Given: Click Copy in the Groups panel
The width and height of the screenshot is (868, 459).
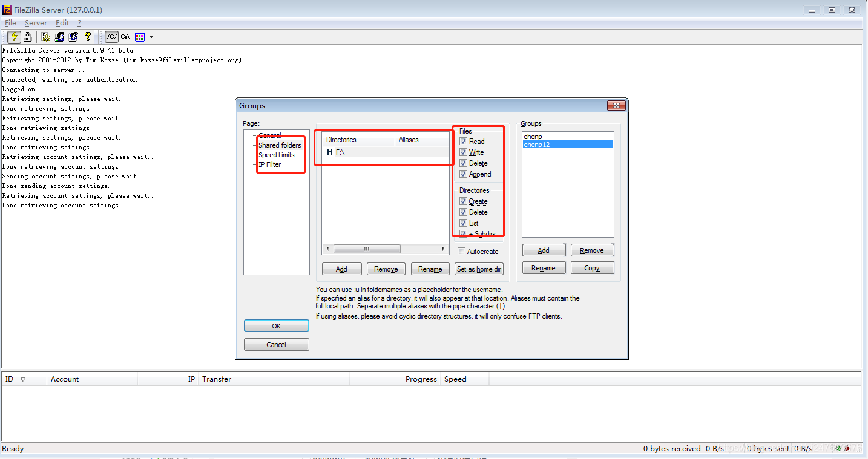Looking at the screenshot, I should tap(592, 268).
